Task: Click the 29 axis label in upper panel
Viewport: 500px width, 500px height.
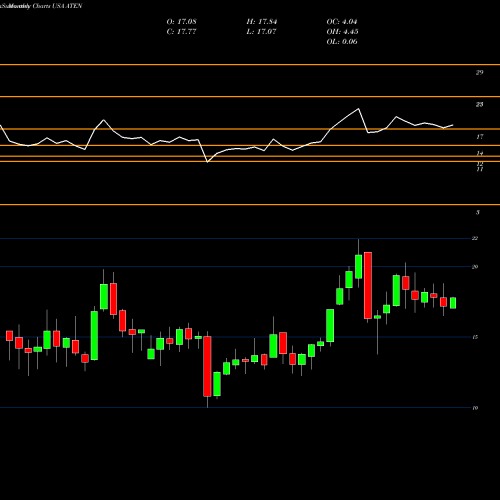Action: [x=479, y=72]
